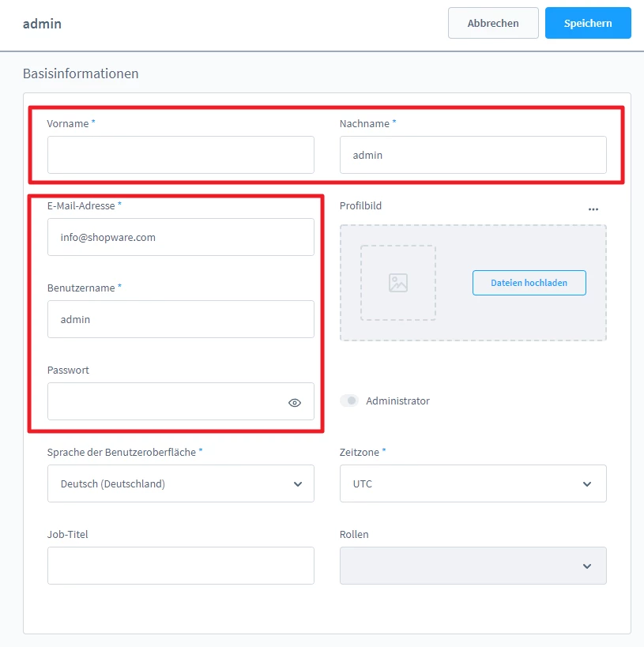This screenshot has height=647, width=644.
Task: Toggle the Administrator switch
Action: coord(349,401)
